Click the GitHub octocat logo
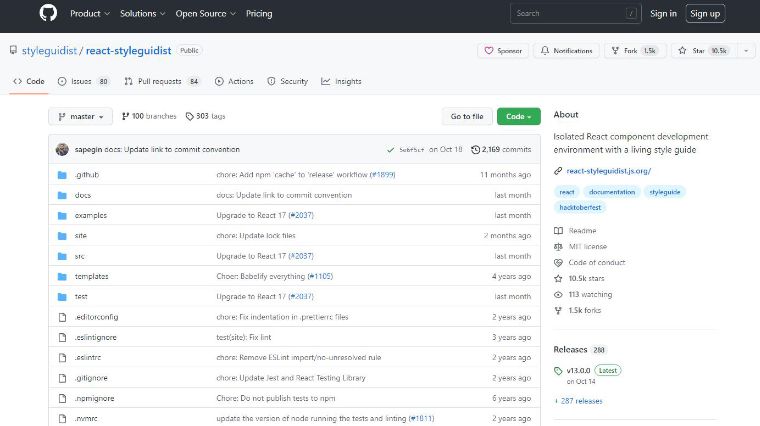 coord(48,13)
